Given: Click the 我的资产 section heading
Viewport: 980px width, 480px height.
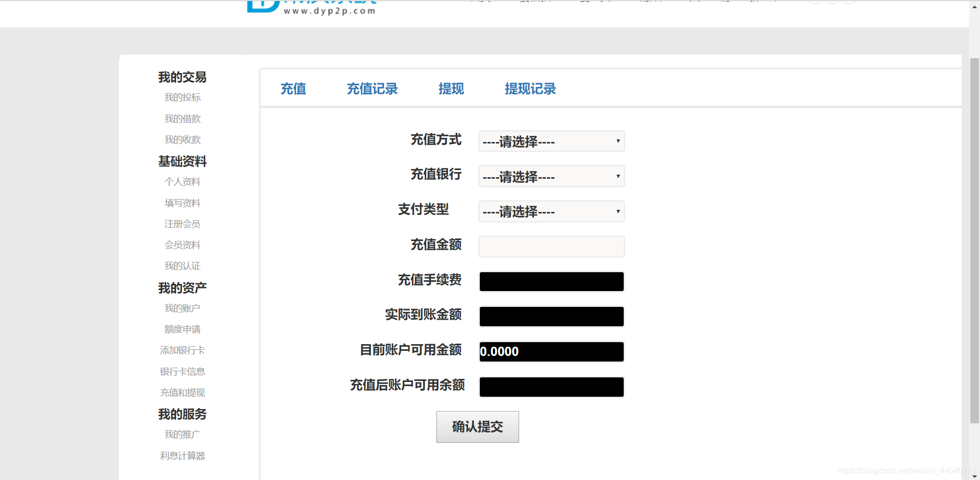Looking at the screenshot, I should coord(182,288).
